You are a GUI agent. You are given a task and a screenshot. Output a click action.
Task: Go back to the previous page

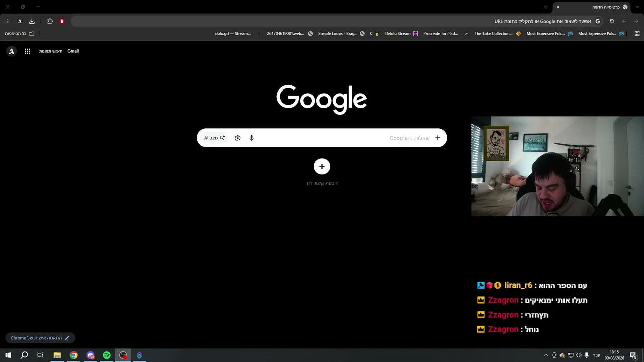tap(624, 21)
